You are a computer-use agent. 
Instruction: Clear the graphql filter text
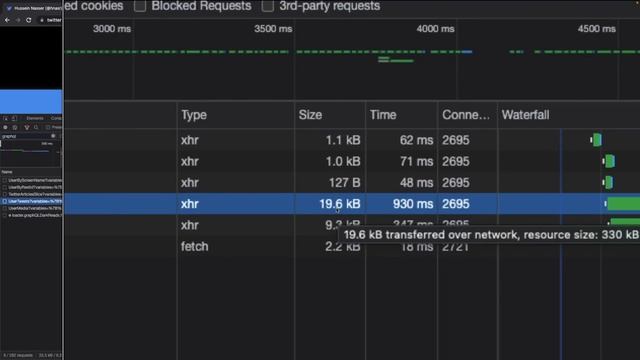tap(53, 136)
